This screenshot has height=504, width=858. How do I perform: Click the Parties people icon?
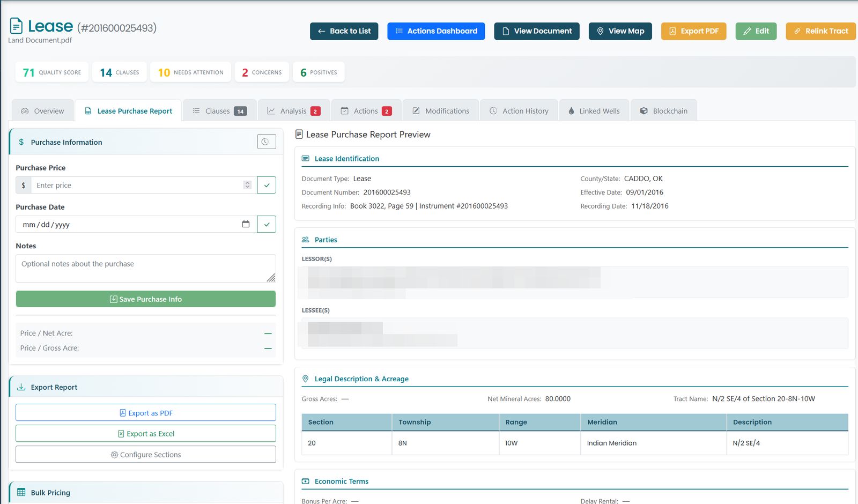(306, 240)
